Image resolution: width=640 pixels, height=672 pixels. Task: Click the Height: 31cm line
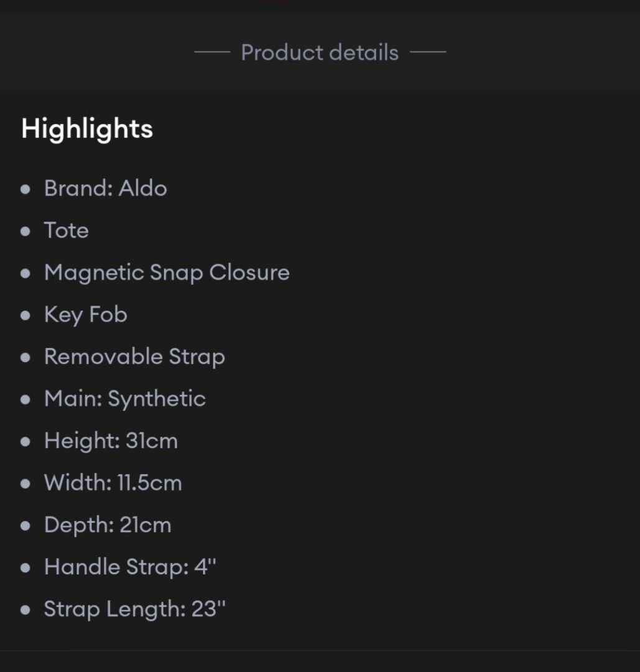pos(111,441)
